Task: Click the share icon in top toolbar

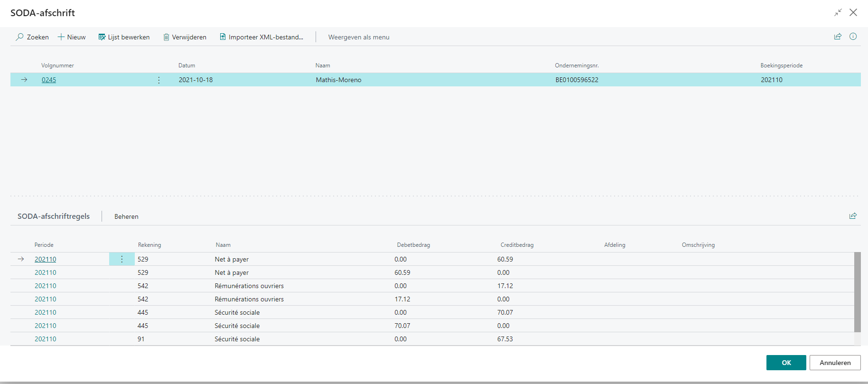Action: click(838, 37)
